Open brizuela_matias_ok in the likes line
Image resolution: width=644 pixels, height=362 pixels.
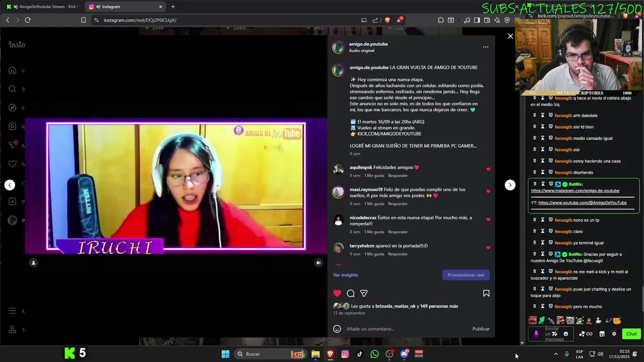pos(395,306)
